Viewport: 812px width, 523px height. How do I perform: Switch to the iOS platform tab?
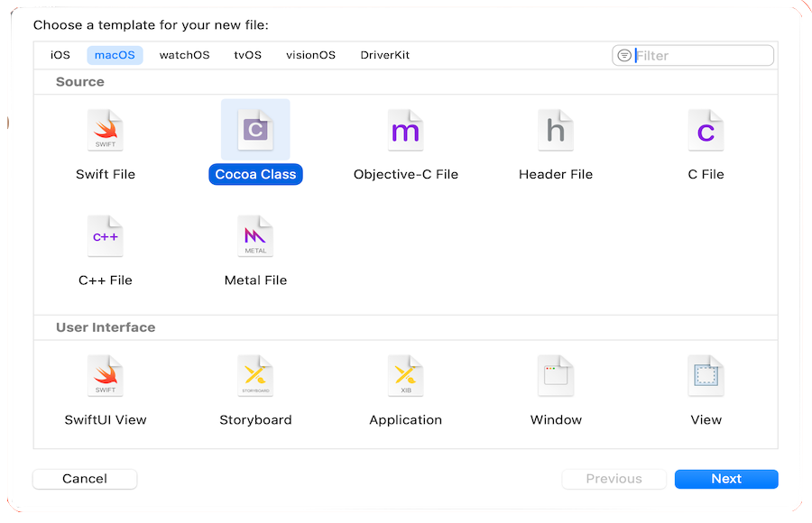click(x=60, y=55)
